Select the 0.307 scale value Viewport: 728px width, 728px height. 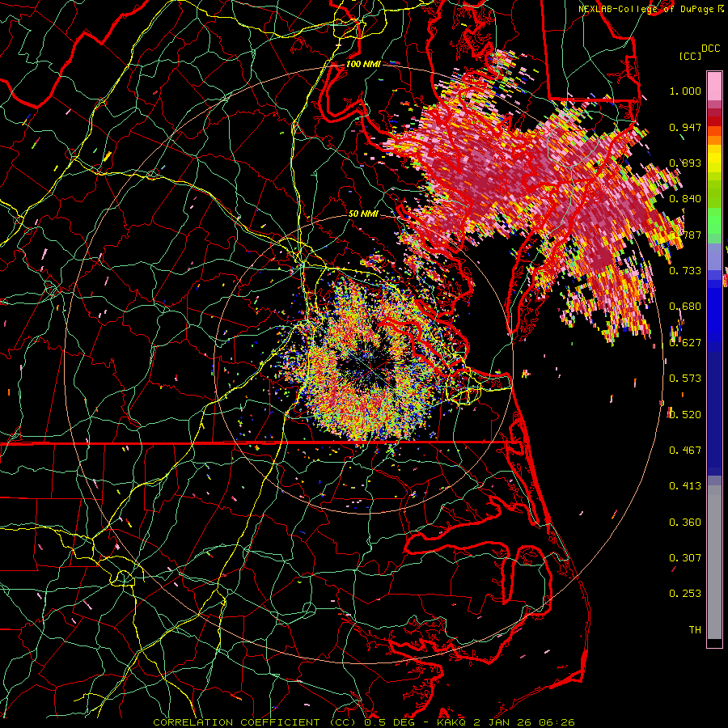pyautogui.click(x=685, y=558)
